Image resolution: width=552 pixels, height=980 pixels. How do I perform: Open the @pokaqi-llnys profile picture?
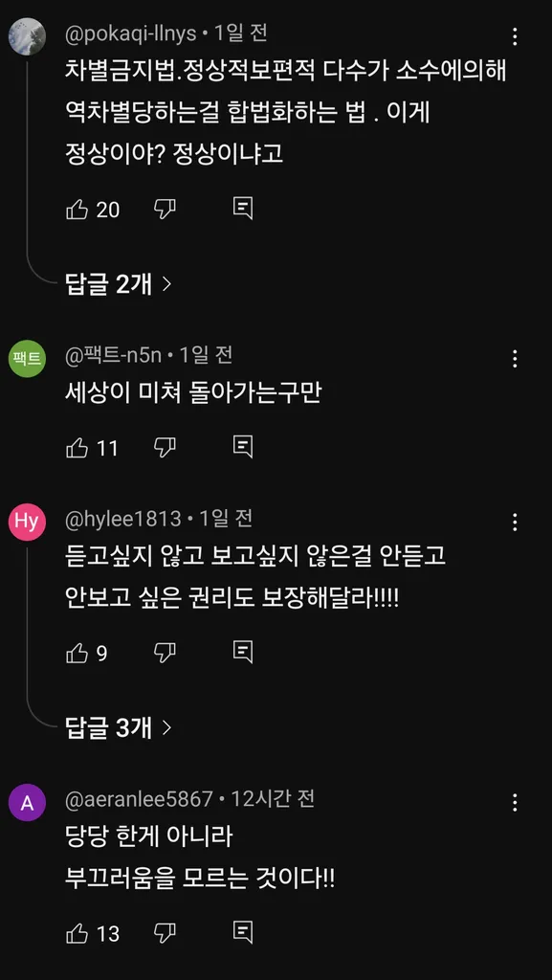click(x=27, y=36)
